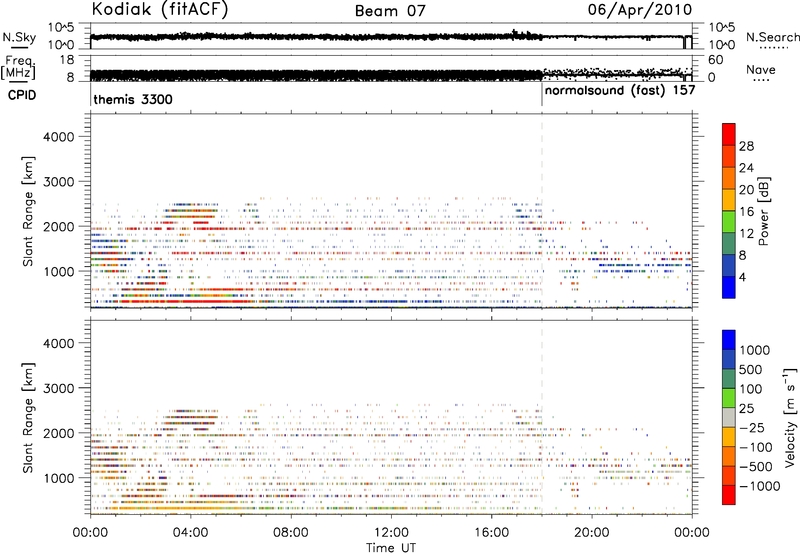The height and width of the screenshot is (554, 800).
Task: Click the 'Kodiak (fitACF)' title text
Action: tap(160, 9)
